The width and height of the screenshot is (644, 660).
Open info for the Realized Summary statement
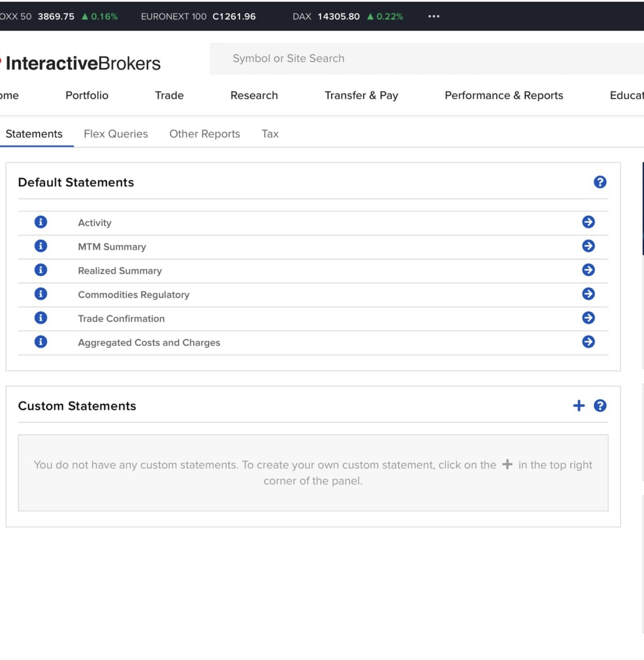click(41, 270)
